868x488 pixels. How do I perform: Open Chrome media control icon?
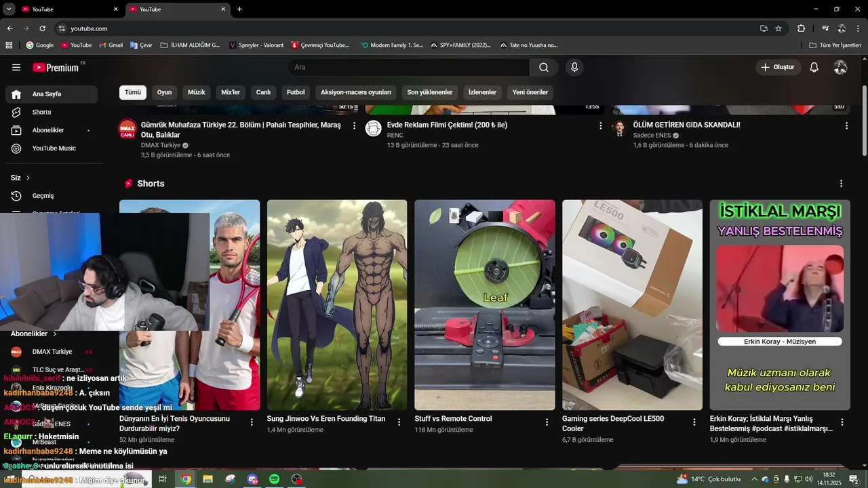tap(825, 28)
